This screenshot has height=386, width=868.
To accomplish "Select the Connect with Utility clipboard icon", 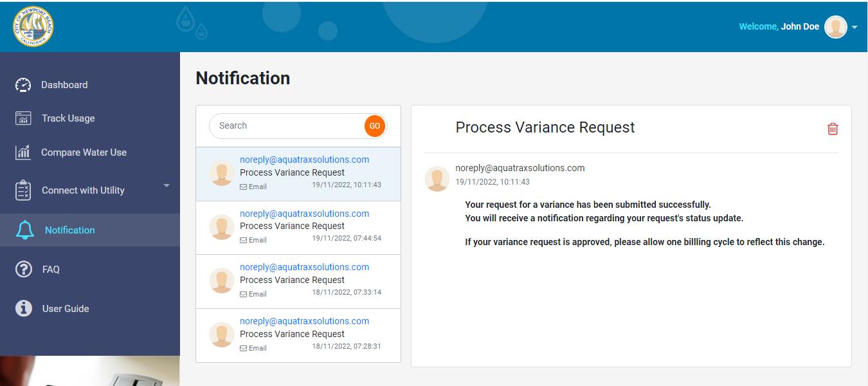I will point(23,190).
